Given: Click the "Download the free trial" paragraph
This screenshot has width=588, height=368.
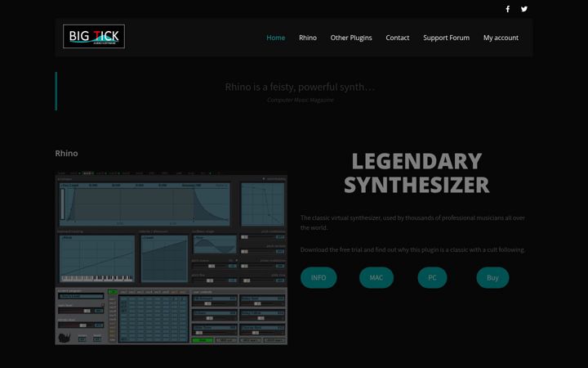Looking at the screenshot, I should [412, 249].
